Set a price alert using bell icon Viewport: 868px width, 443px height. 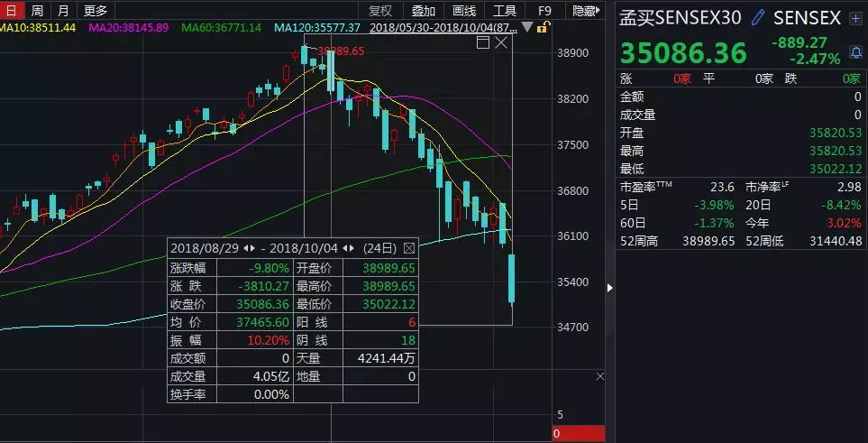click(855, 53)
